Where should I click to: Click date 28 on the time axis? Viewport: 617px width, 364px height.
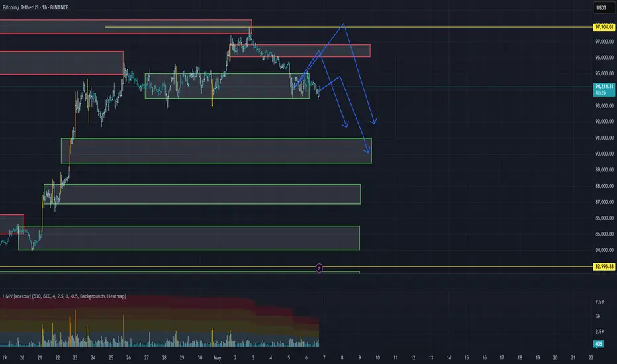(x=164, y=357)
